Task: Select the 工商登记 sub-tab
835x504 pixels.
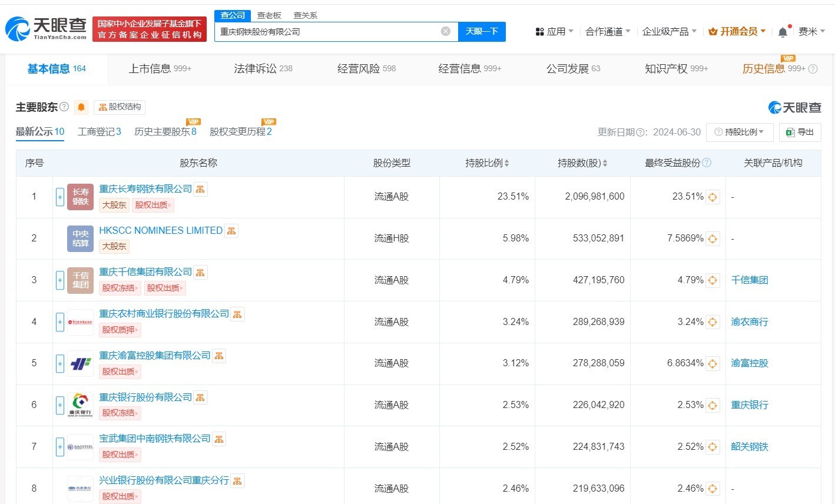Action: pos(100,132)
